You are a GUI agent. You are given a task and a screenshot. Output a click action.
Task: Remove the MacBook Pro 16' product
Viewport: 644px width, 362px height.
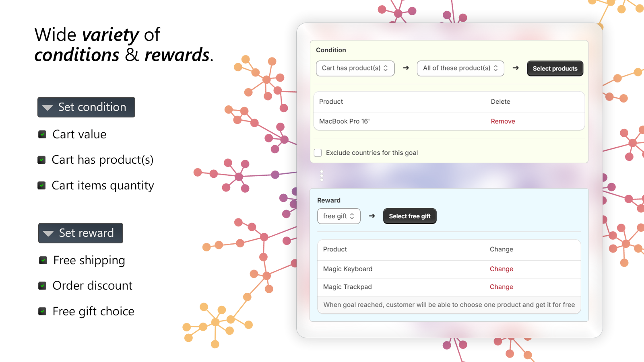pos(502,121)
